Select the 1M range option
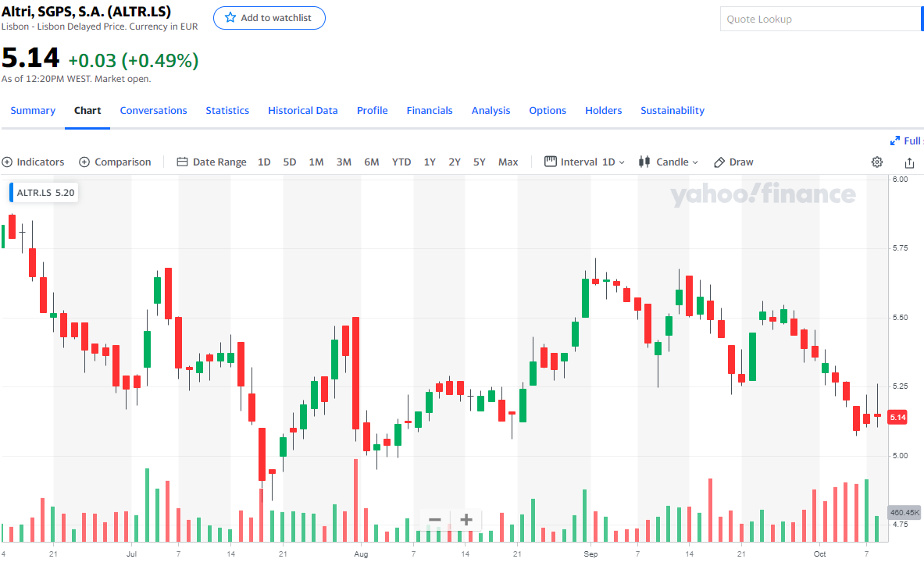The width and height of the screenshot is (924, 566). pos(316,162)
